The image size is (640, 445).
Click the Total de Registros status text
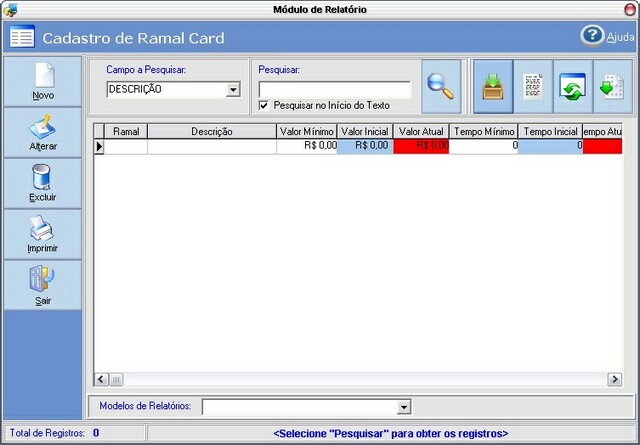(55, 433)
